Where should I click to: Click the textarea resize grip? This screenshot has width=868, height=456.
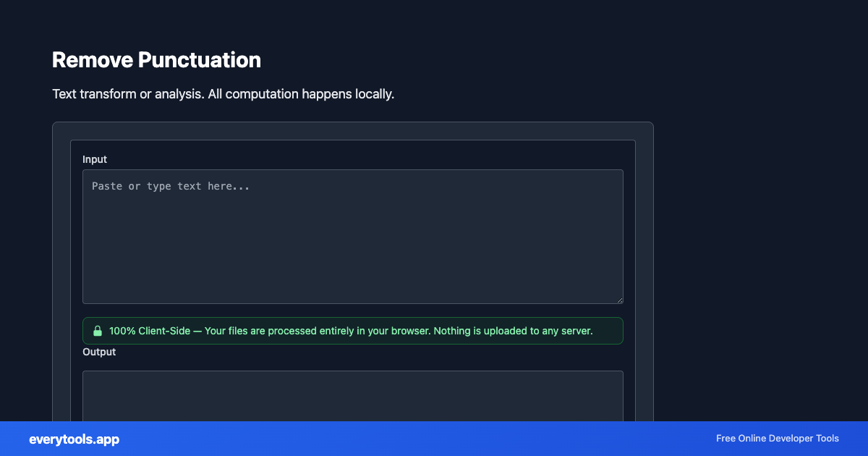pos(619,300)
